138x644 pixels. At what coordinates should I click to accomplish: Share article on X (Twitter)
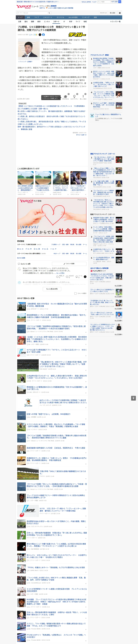point(40,35)
